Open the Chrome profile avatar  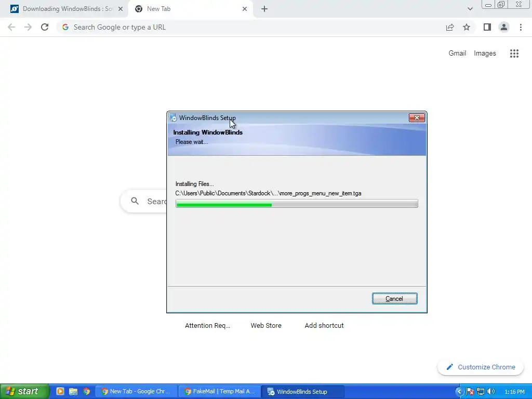[504, 27]
